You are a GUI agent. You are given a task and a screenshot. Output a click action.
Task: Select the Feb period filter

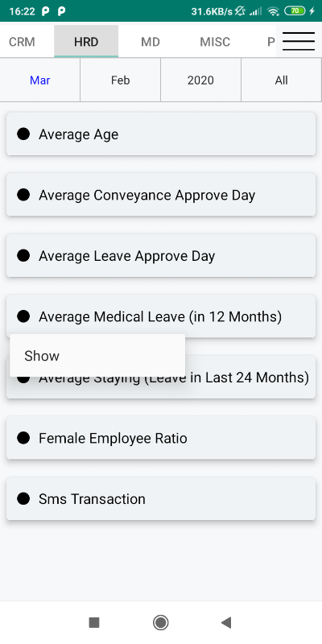coord(120,80)
